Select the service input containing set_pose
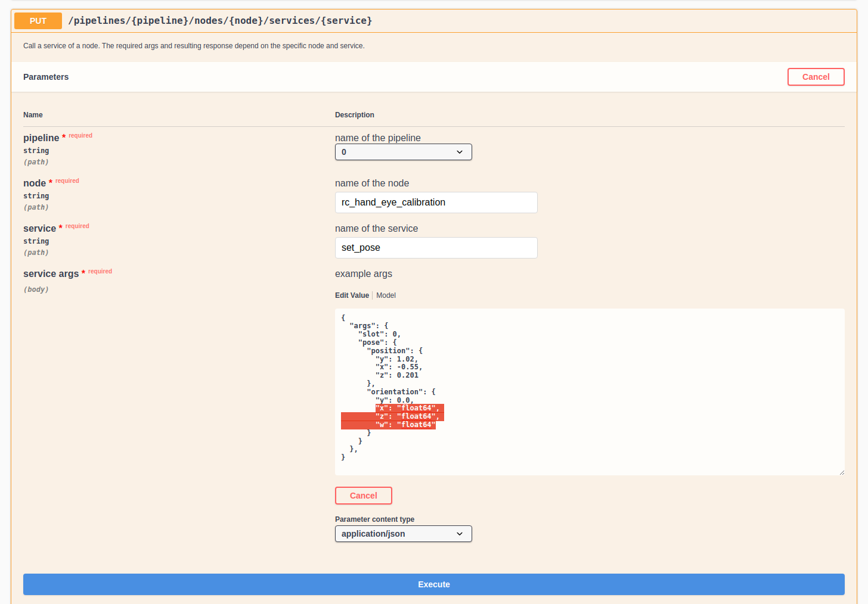868x604 pixels. (x=436, y=248)
